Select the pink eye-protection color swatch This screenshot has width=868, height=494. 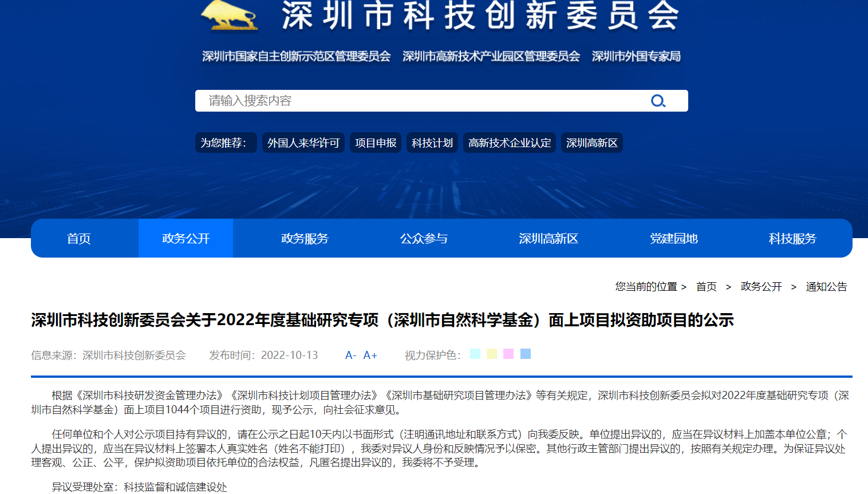tap(508, 354)
